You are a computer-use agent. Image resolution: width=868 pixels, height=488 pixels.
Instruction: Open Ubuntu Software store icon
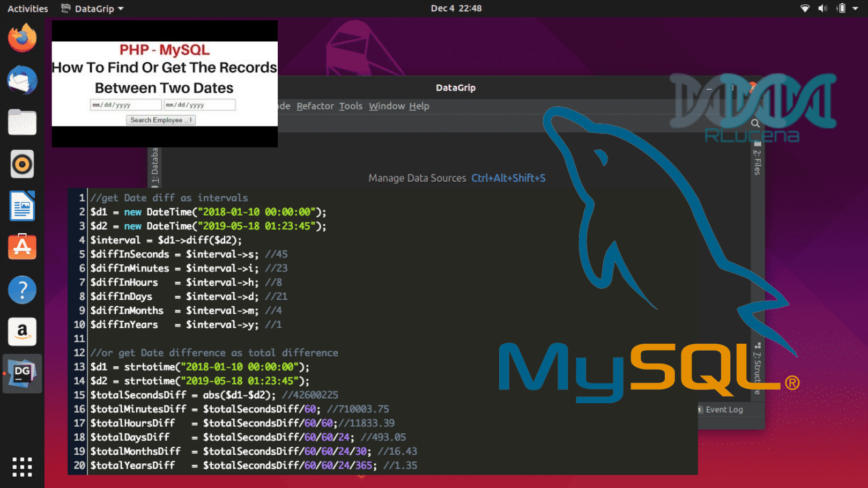(22, 247)
